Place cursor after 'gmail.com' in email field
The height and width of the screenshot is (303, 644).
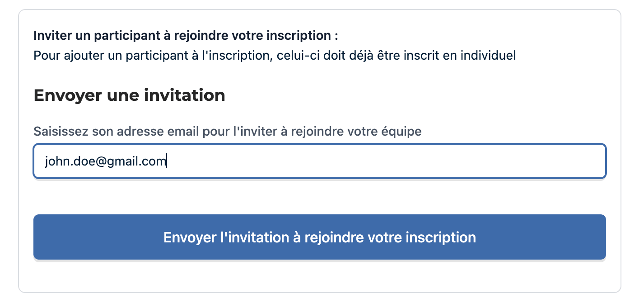tap(167, 161)
